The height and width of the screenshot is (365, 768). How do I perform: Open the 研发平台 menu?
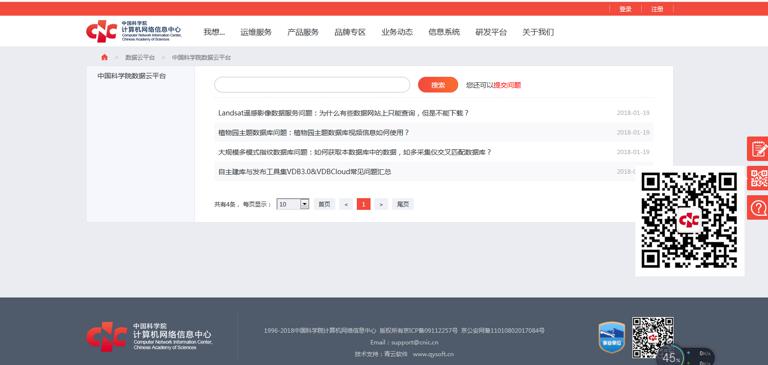click(x=491, y=32)
